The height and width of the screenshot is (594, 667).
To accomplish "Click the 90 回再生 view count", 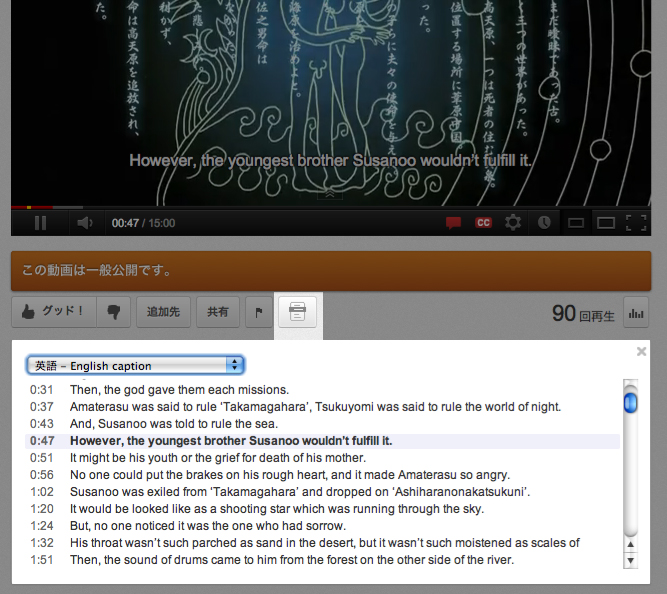I will (583, 314).
